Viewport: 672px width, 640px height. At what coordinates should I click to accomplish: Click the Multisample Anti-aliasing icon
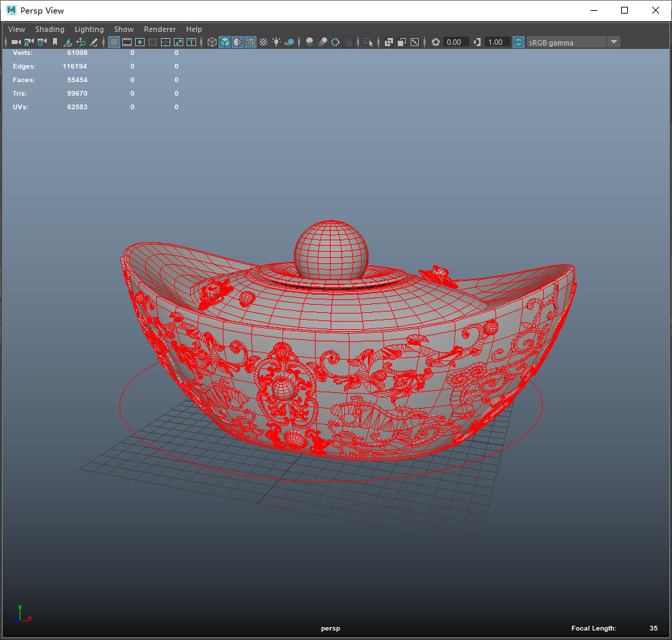pos(335,42)
